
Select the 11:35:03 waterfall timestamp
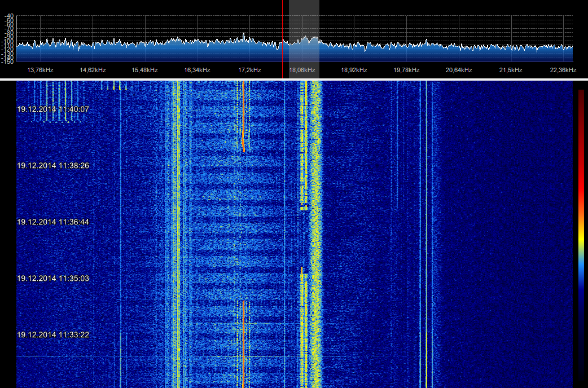[x=53, y=279]
